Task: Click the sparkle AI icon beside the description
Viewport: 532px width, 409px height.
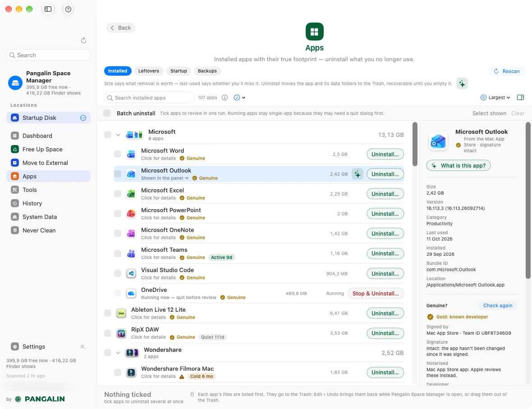Action: [x=462, y=83]
